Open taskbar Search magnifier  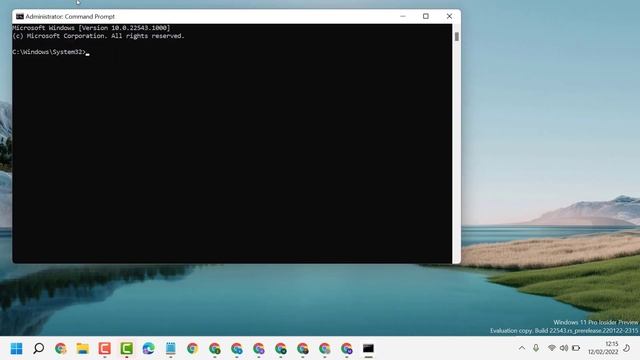coord(38,349)
